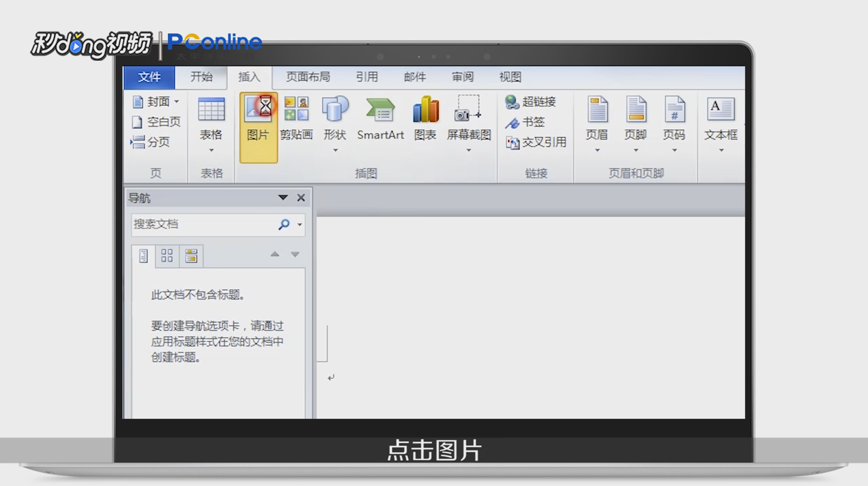Switch to the headings view in Navigation pane
The height and width of the screenshot is (486, 868).
[x=143, y=255]
